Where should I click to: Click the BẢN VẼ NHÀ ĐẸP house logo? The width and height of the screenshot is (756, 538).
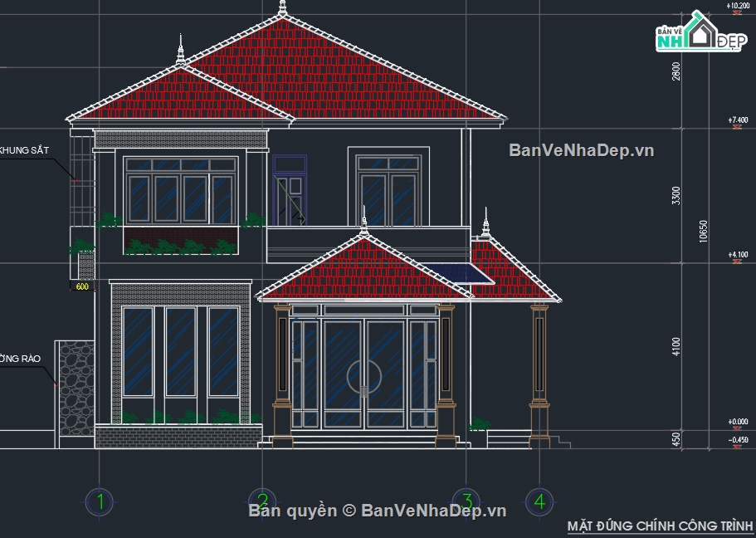pyautogui.click(x=701, y=36)
